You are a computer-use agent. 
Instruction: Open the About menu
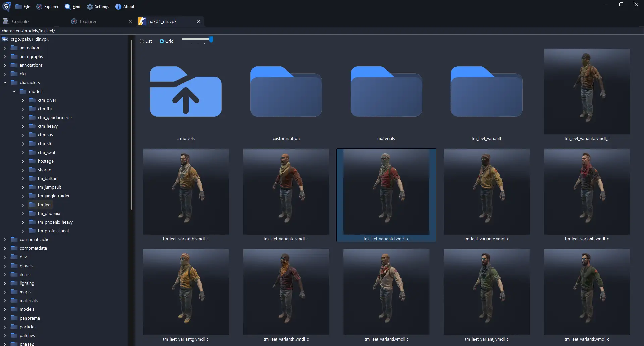tap(125, 6)
